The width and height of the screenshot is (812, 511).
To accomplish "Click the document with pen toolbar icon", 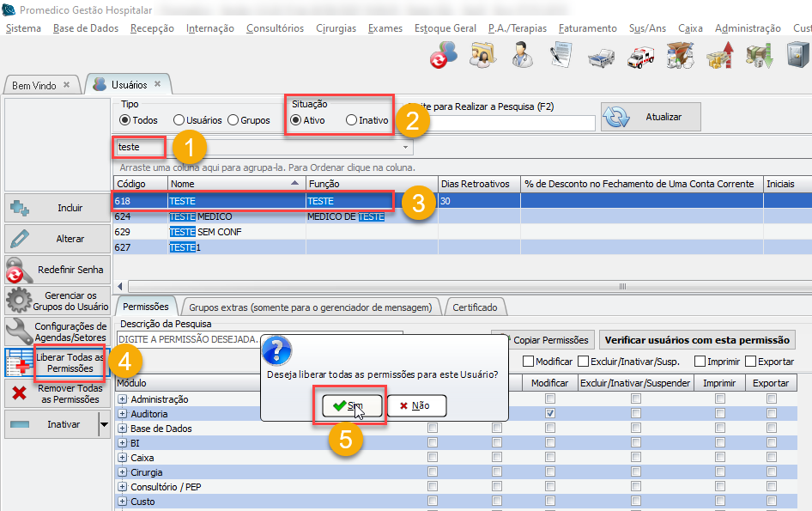I will pyautogui.click(x=561, y=57).
